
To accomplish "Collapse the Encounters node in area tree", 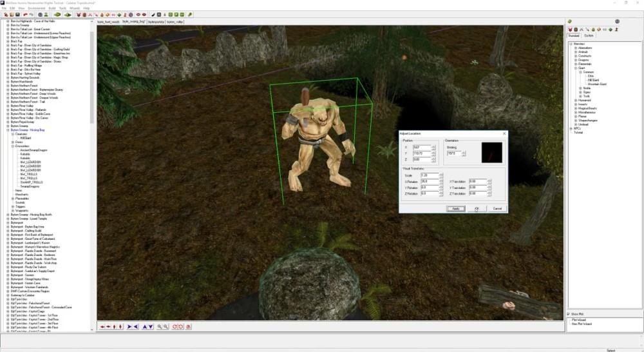I will click(x=13, y=146).
